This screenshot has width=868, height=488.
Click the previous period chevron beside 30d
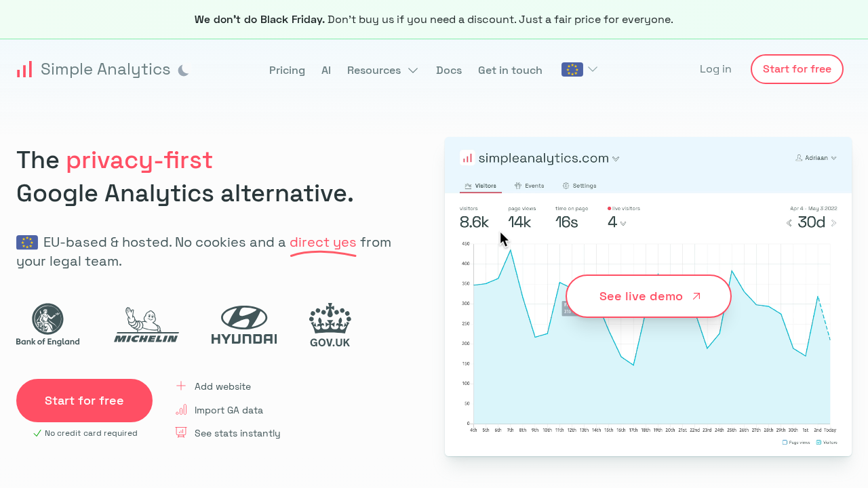(789, 222)
